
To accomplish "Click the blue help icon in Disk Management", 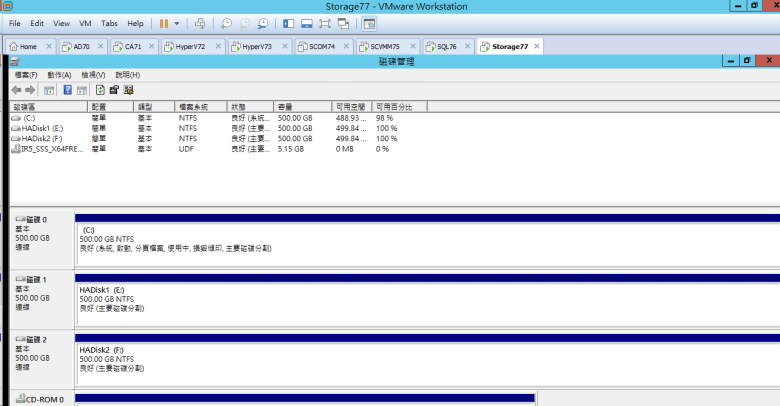I will [x=67, y=90].
